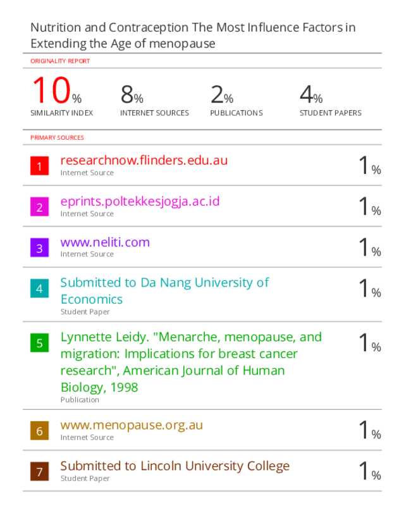Click the Primary Sources section heading

pos(57,137)
